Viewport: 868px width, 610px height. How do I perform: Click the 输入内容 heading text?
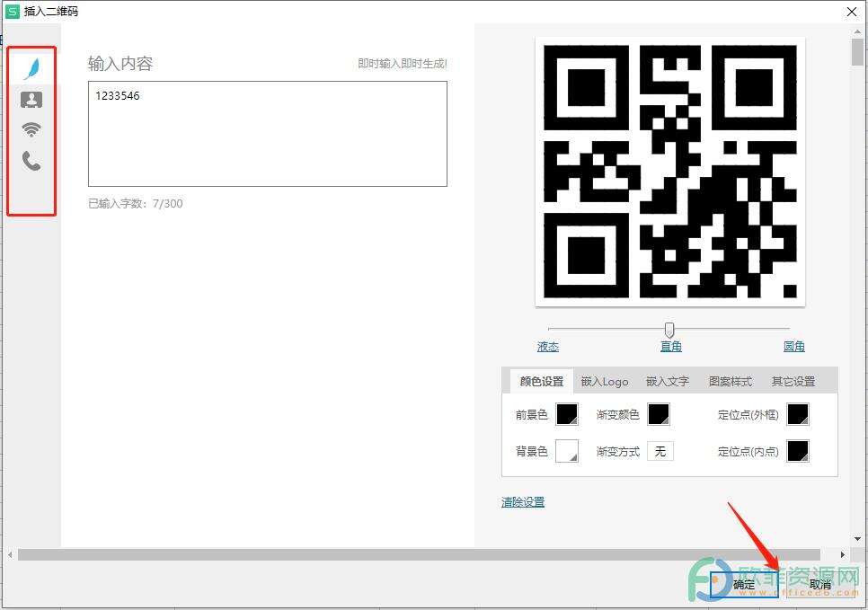pyautogui.click(x=120, y=64)
